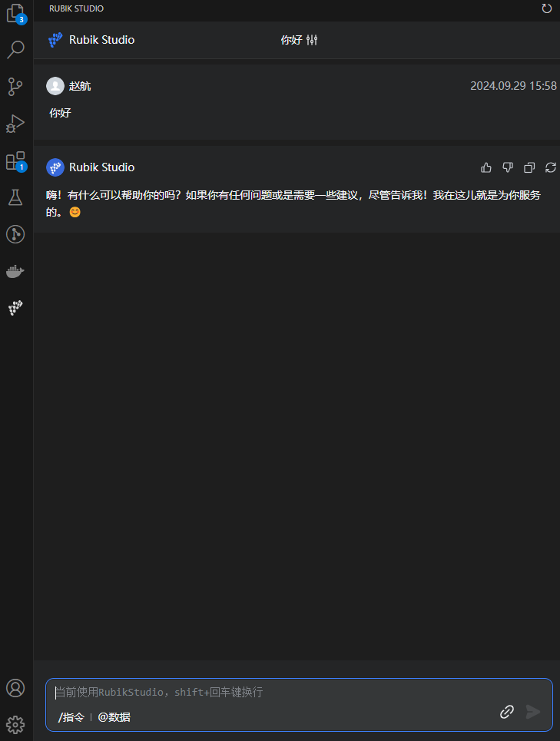
Task: Open chat settings sliders next to 你好
Action: (312, 40)
